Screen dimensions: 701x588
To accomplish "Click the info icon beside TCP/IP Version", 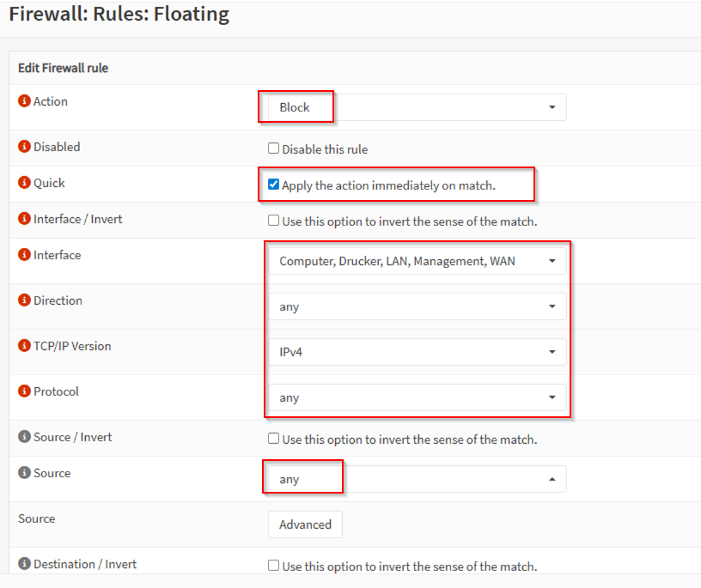I will point(24,346).
